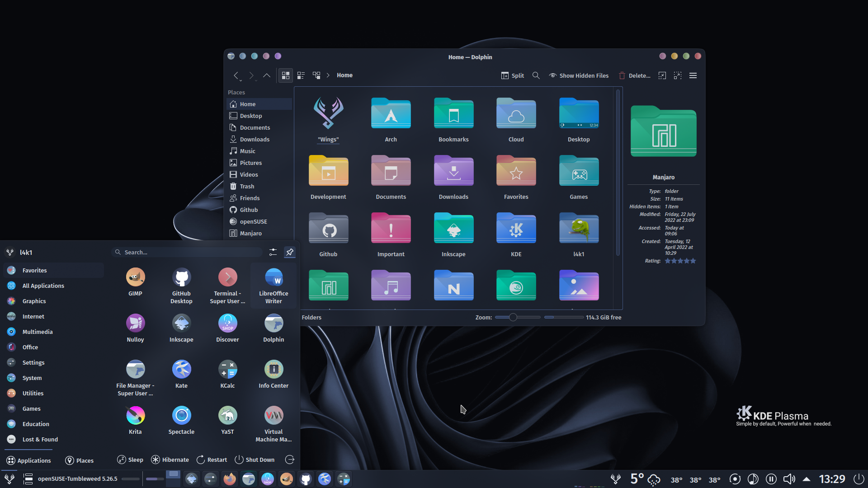This screenshot has width=868, height=488.
Task: Open launcher configure sliders button
Action: [x=273, y=252]
